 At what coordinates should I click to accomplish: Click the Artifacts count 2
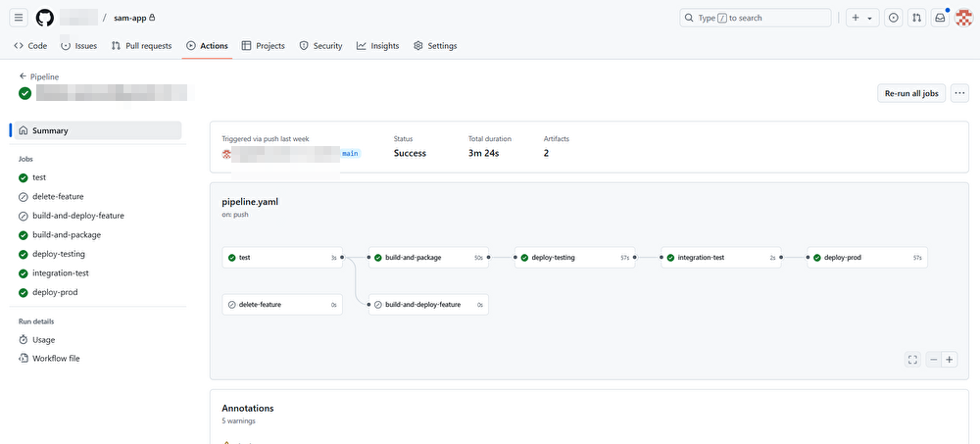546,153
